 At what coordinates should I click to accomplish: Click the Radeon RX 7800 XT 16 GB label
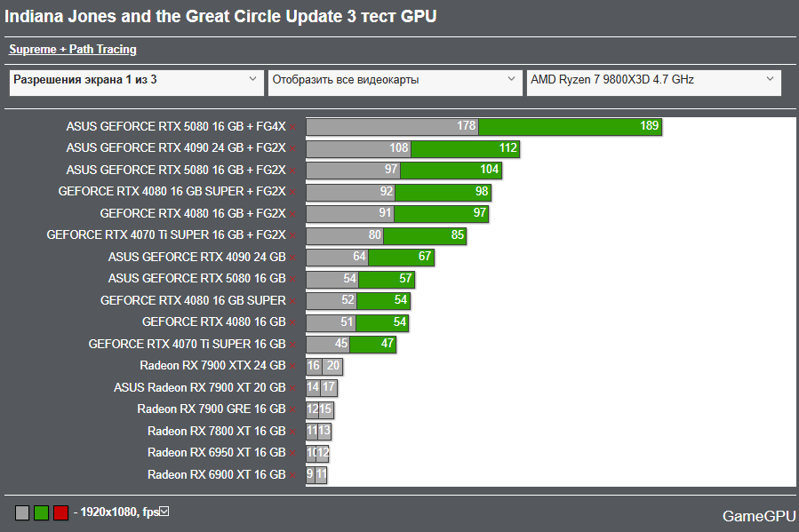pos(217,432)
